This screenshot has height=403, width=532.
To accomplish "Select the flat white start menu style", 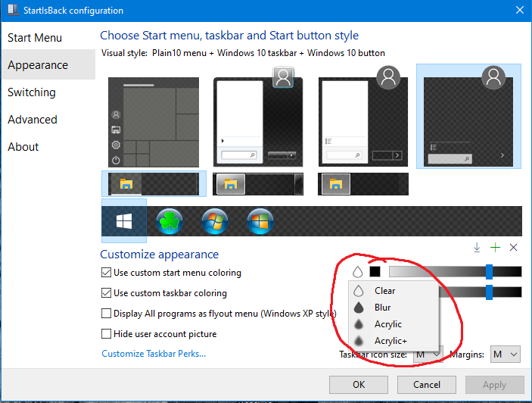I will click(363, 117).
